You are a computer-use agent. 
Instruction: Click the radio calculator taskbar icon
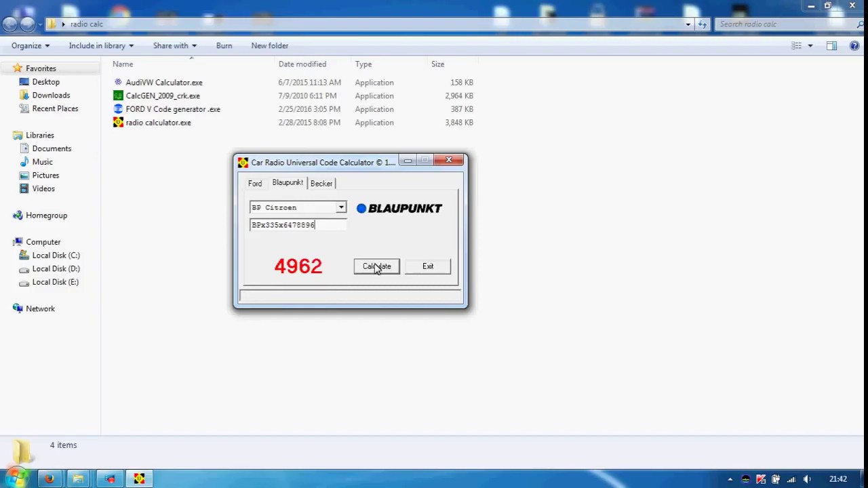tap(139, 479)
